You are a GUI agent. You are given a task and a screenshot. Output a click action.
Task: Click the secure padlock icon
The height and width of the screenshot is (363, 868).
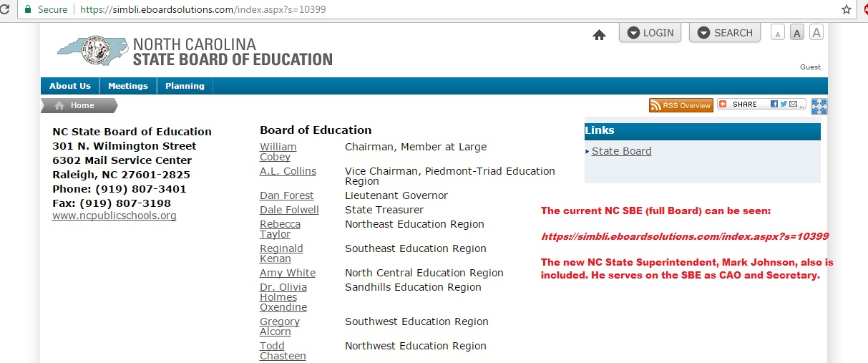pyautogui.click(x=28, y=10)
